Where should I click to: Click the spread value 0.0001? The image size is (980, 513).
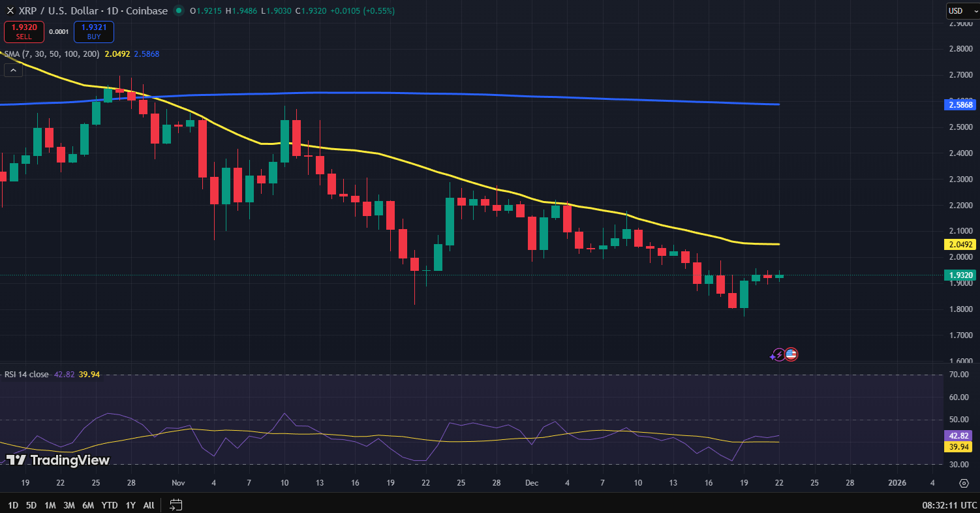[x=59, y=31]
